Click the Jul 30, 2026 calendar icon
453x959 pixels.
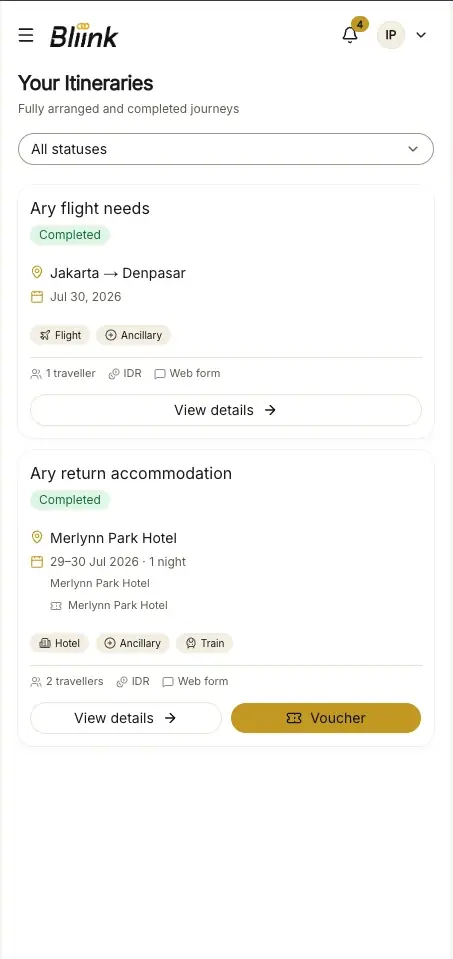pyautogui.click(x=37, y=297)
